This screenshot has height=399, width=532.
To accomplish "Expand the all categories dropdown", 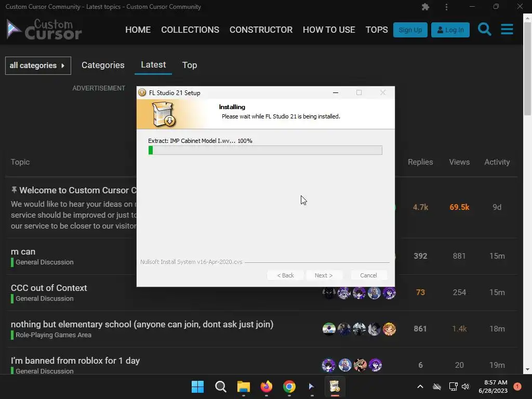I will (x=38, y=65).
